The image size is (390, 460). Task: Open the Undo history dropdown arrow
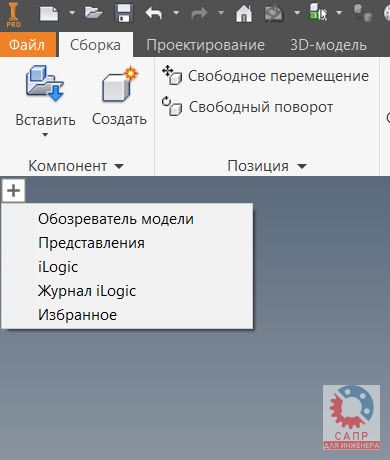click(176, 13)
